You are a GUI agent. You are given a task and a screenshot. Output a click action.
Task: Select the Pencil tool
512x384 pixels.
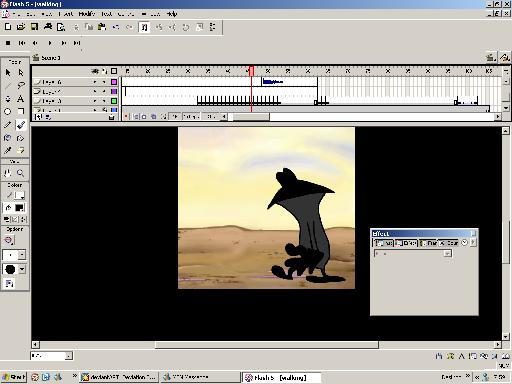tap(8, 125)
